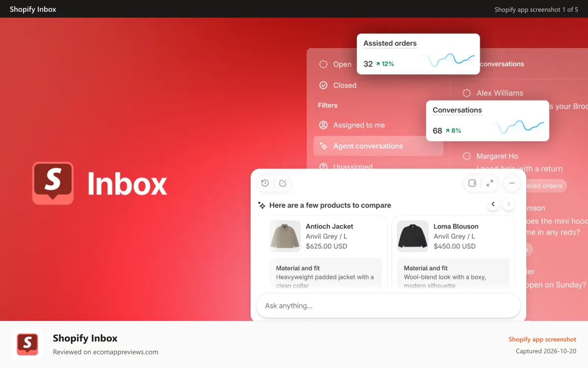
Task: Click the 12% growth indicator
Action: (385, 64)
